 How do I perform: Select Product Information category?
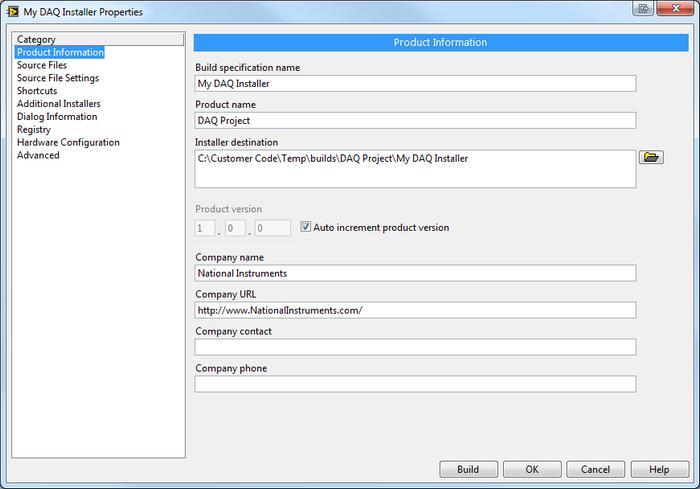(60, 52)
